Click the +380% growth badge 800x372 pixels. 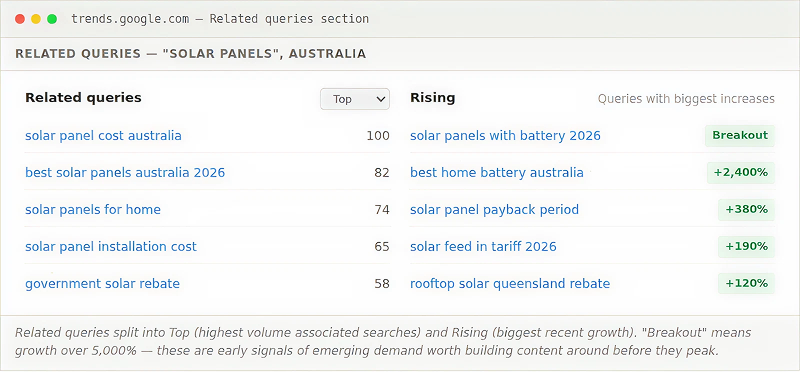pyautogui.click(x=746, y=210)
